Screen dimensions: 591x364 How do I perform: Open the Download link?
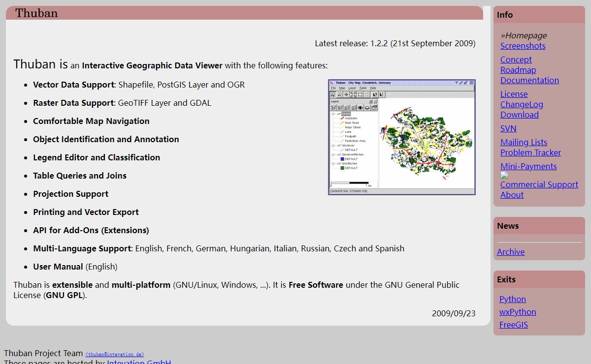[520, 115]
